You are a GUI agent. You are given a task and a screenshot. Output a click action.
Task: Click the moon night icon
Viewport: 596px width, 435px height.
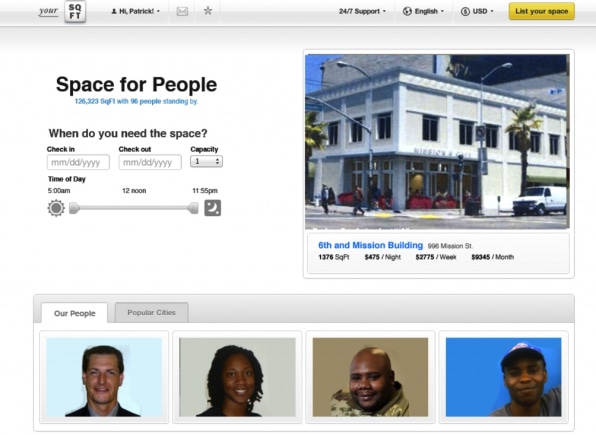click(x=212, y=208)
